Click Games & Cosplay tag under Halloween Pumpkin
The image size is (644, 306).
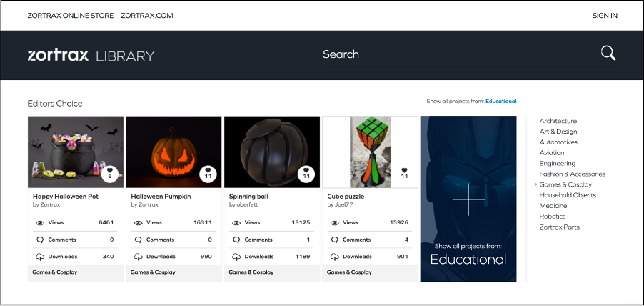click(x=153, y=272)
